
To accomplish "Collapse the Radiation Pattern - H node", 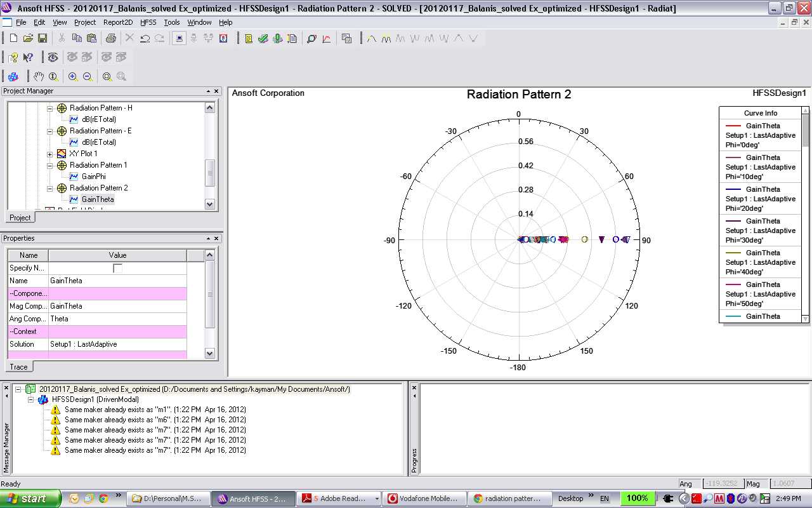I will click(50, 108).
